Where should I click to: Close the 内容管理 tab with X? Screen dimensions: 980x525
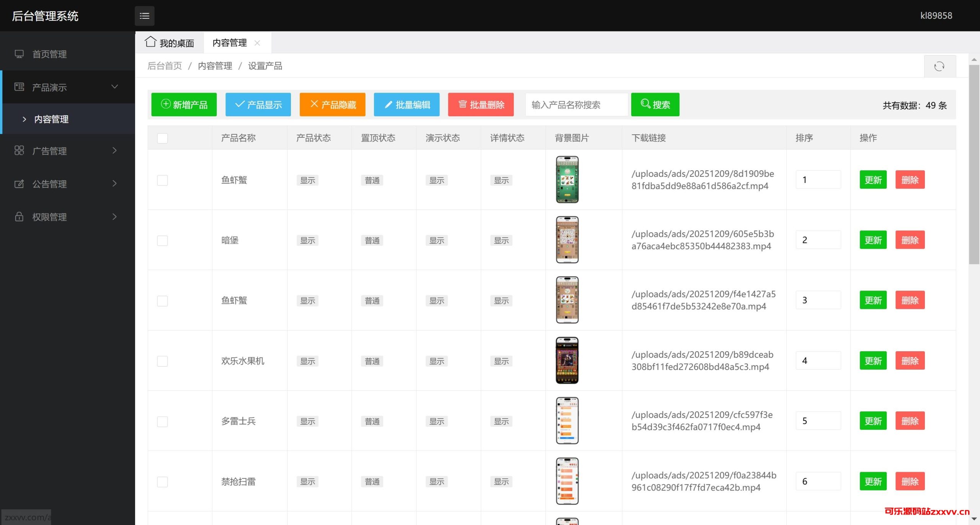pos(257,43)
